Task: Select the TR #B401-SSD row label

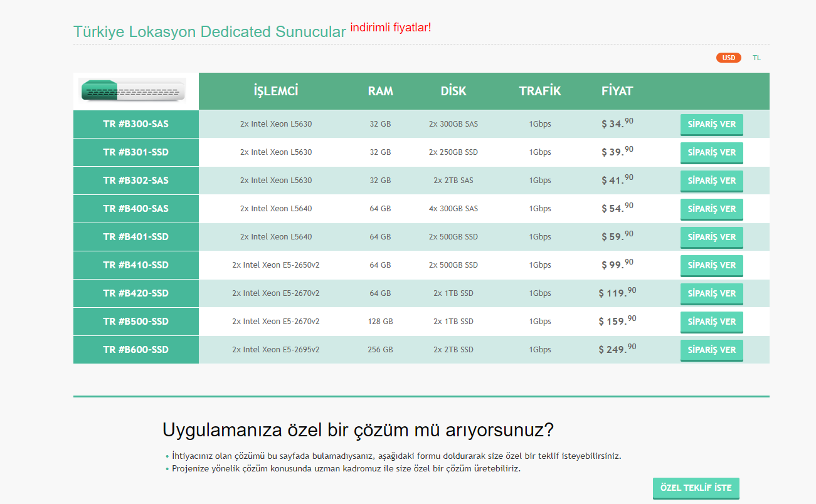Action: [136, 237]
